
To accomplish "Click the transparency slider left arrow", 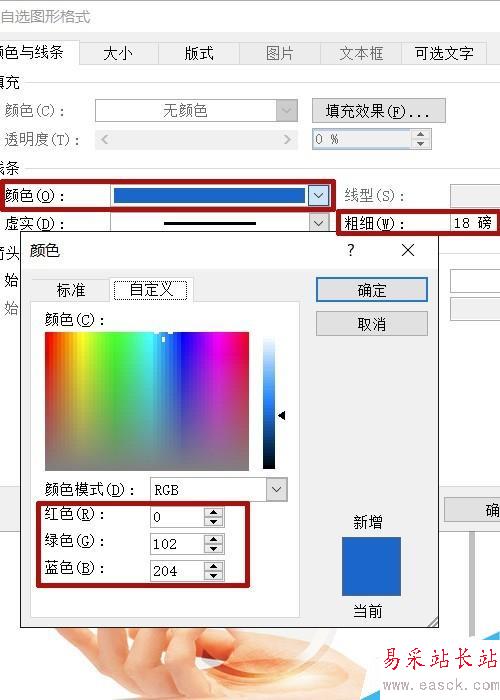I will coord(104,140).
